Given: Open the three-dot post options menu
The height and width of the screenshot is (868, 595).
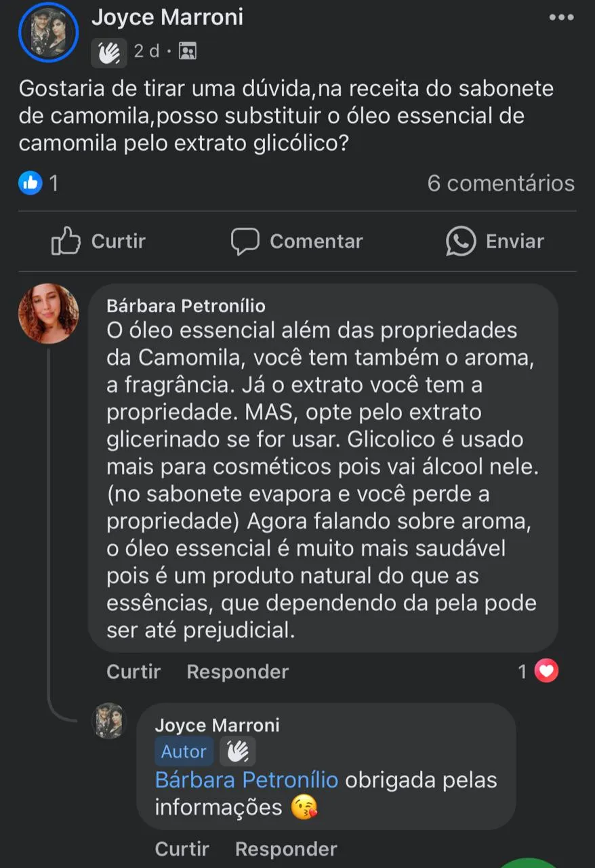Looking at the screenshot, I should (x=561, y=18).
